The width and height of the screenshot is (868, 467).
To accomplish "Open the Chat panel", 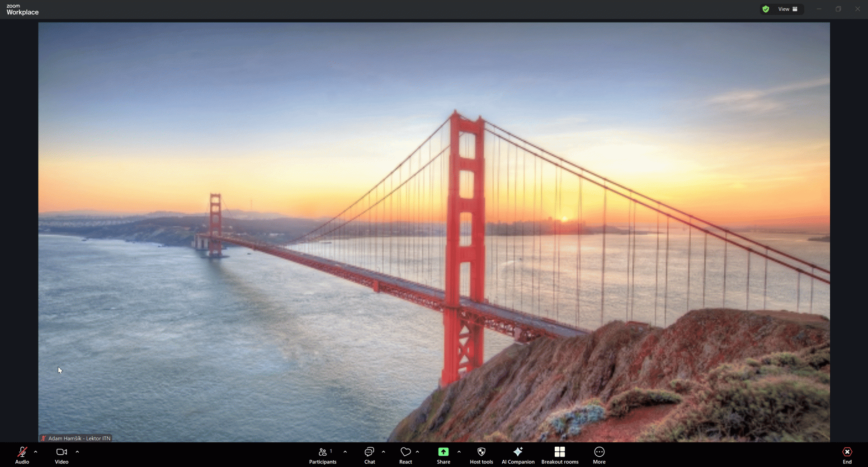I will tap(369, 455).
